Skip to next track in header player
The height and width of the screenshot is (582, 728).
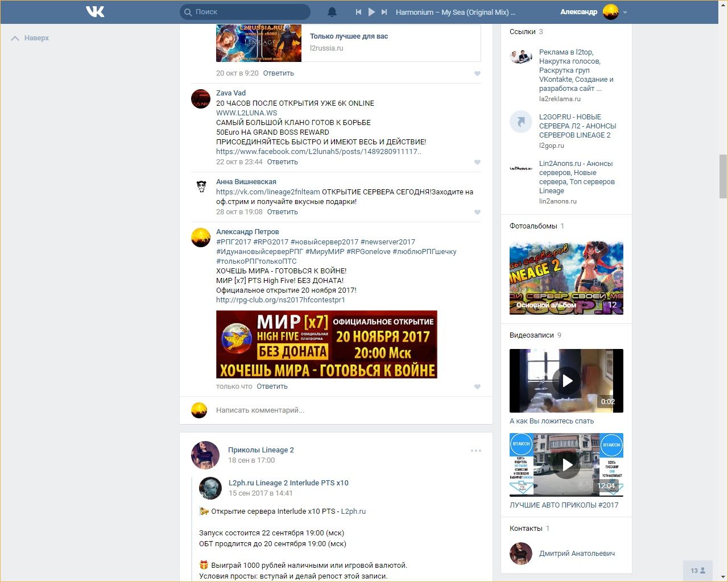click(x=384, y=12)
